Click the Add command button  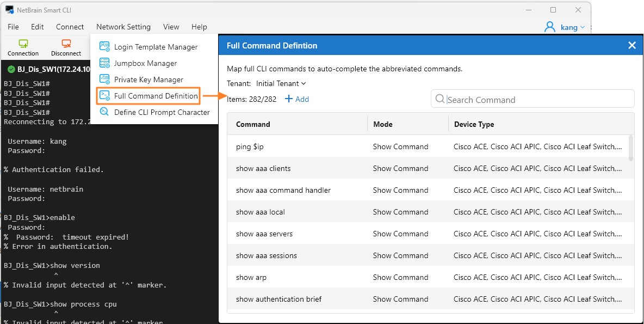(297, 99)
